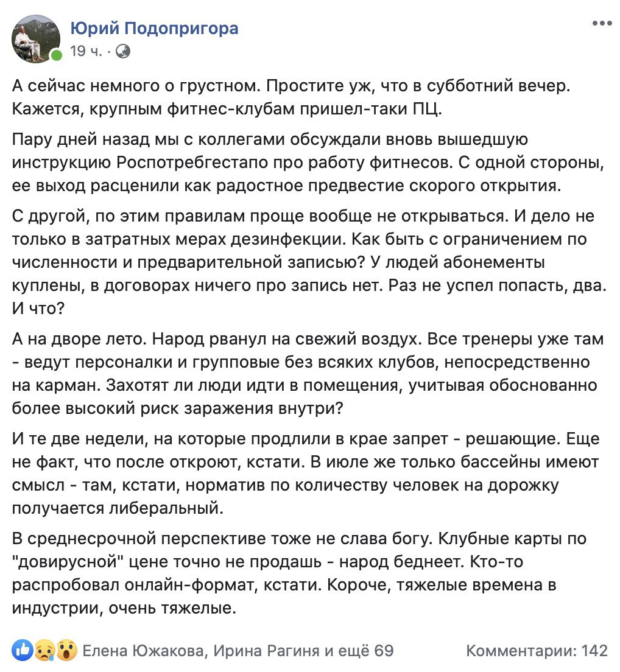
Task: Open Юрий Подопригора's profile picture
Action: click(x=37, y=38)
